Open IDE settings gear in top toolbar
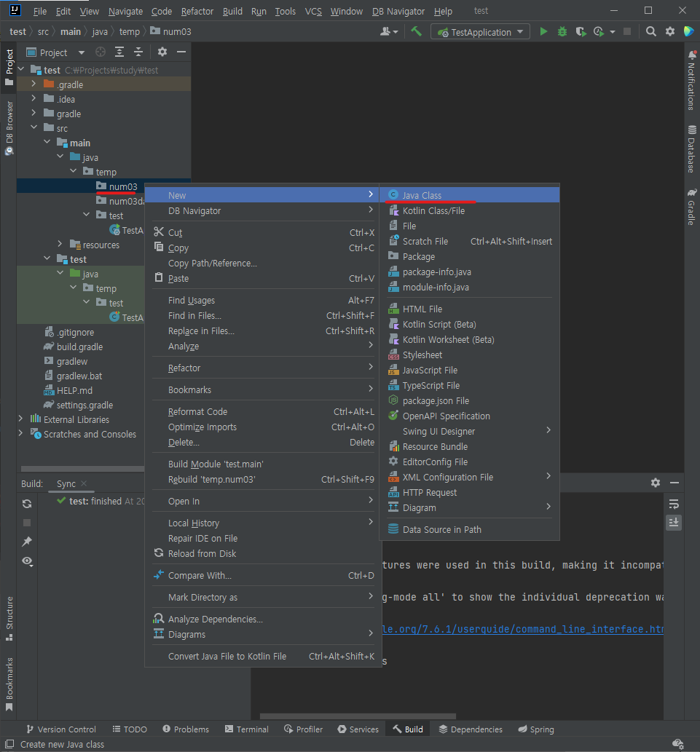Screen dimensions: 700x752 tap(670, 31)
